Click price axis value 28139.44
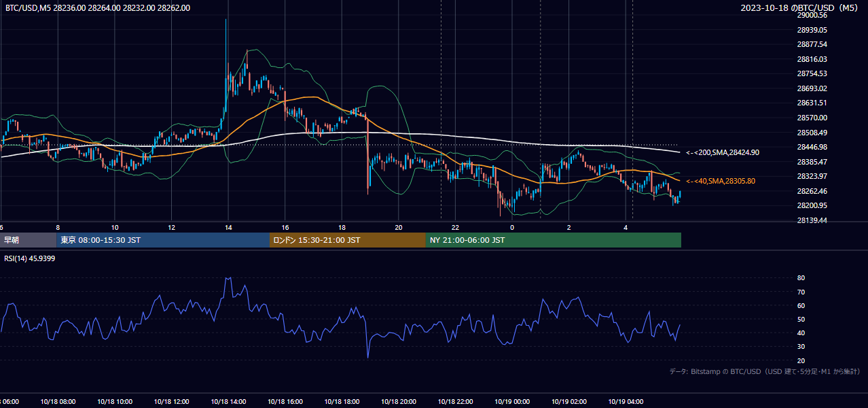This screenshot has height=408, width=868. 812,220
